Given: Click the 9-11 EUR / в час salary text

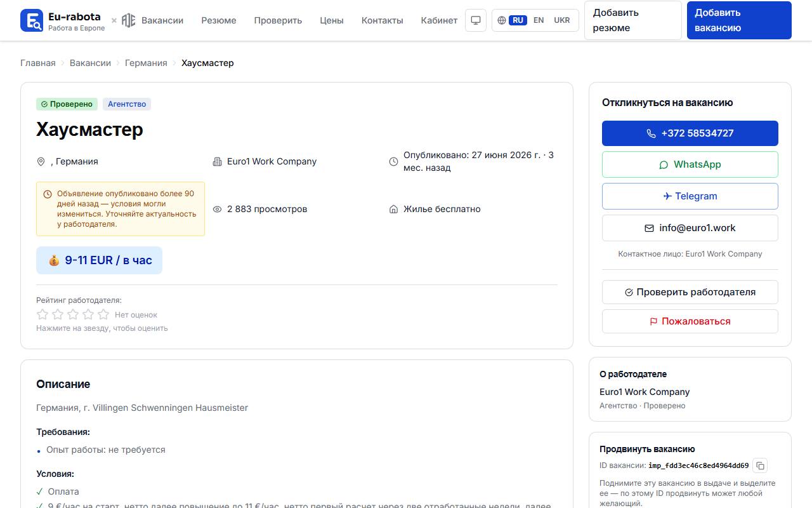Looking at the screenshot, I should [x=108, y=260].
